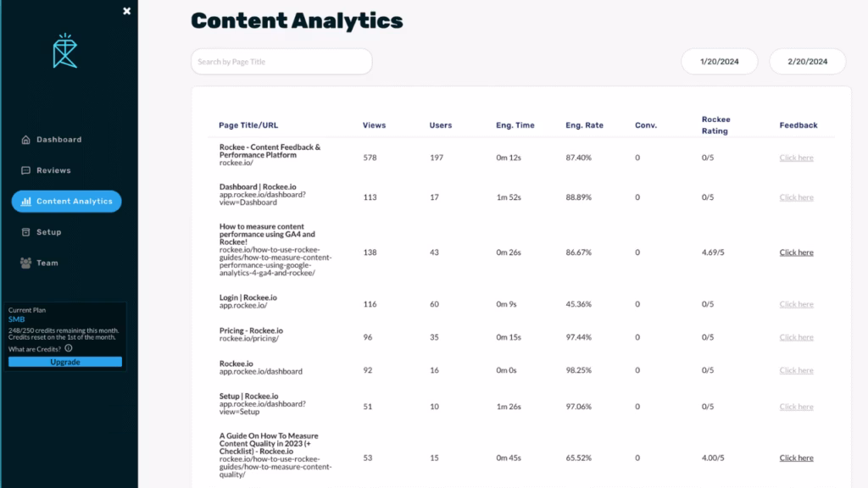Viewport: 868px width, 488px height.
Task: Open the 1/20/2024 start date picker
Action: click(x=719, y=61)
